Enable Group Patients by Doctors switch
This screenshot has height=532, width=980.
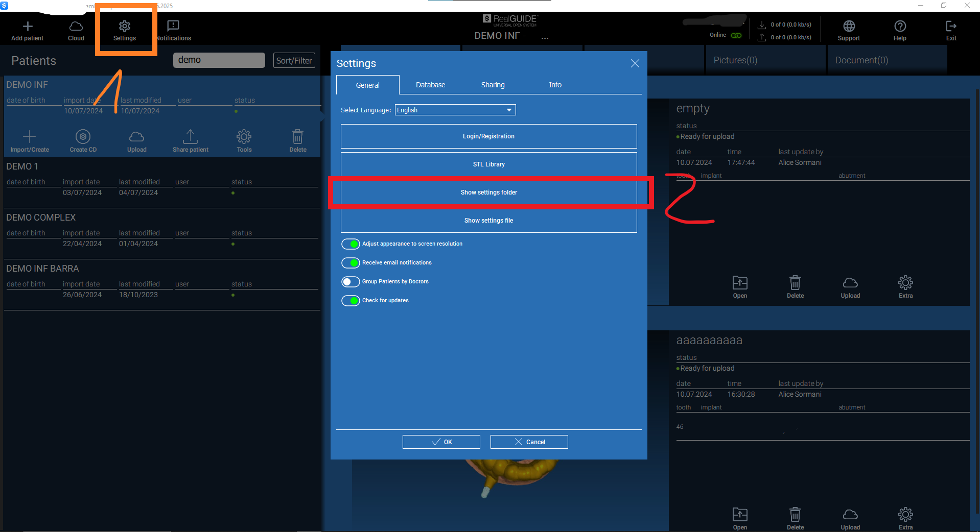click(351, 282)
